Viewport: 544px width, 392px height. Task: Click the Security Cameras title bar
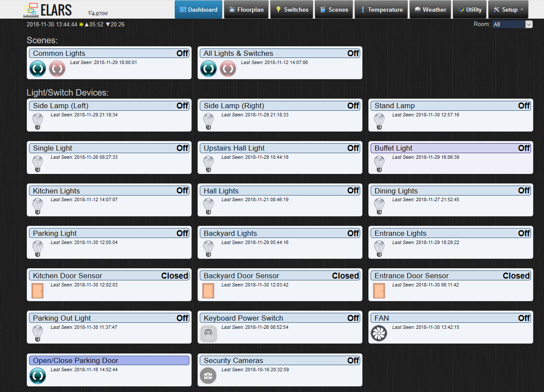(280, 360)
